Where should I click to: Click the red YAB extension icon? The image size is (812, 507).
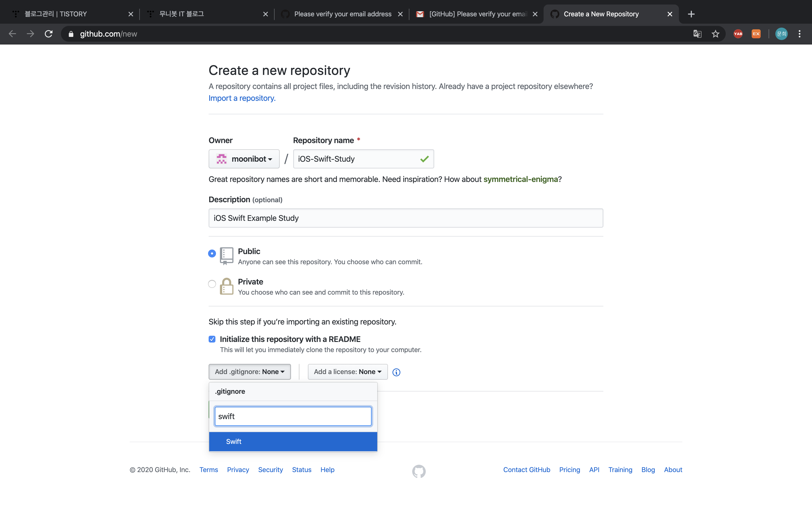(738, 34)
